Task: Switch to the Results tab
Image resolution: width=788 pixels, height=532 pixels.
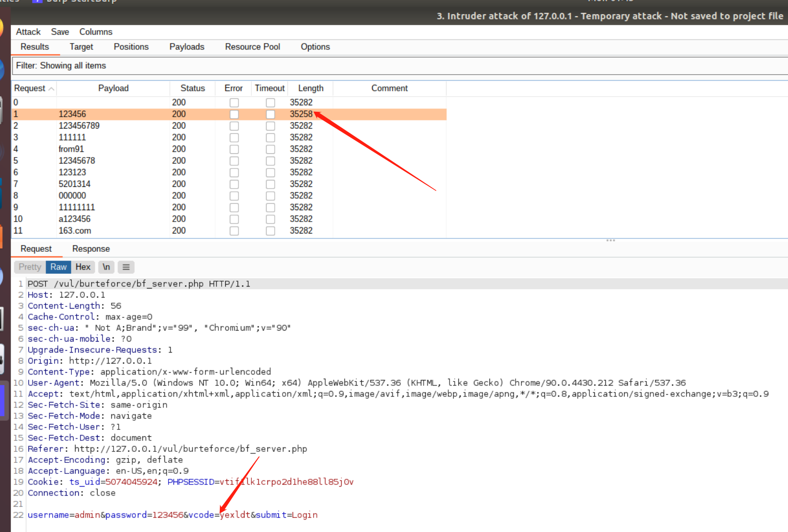Action: coord(35,47)
